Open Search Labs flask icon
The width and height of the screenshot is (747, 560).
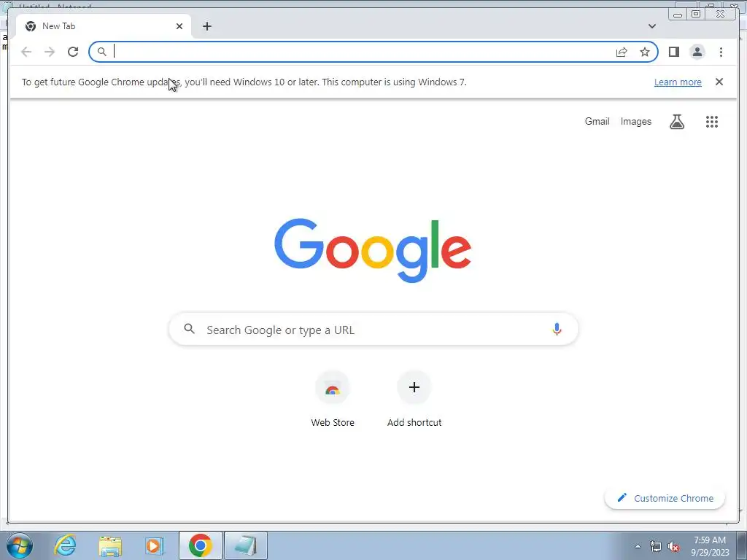pyautogui.click(x=676, y=122)
